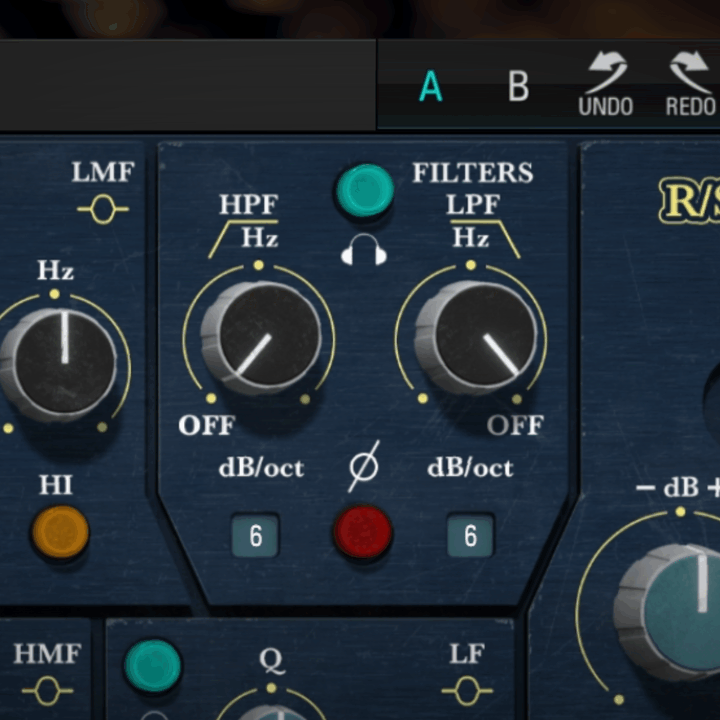Click the LMF Hz frequency knob
The height and width of the screenshot is (720, 720).
[x=60, y=362]
